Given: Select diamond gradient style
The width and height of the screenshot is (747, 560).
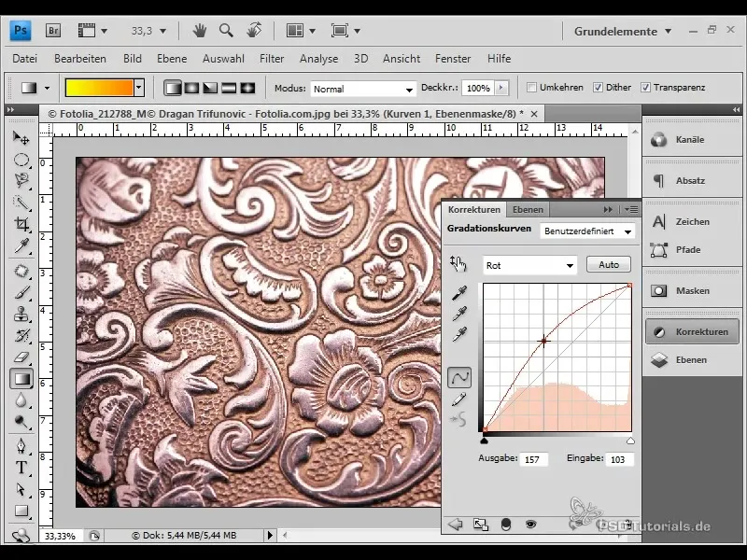Looking at the screenshot, I should pos(247,88).
